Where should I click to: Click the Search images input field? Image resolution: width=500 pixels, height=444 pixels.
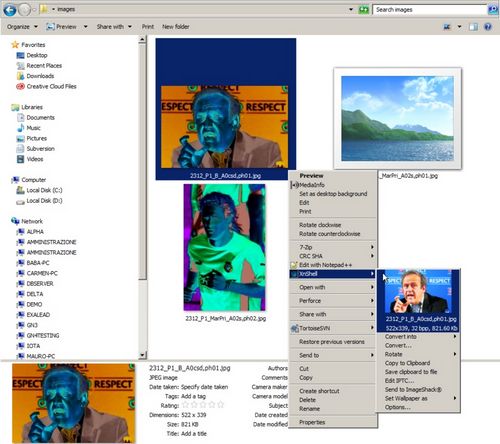(x=429, y=10)
